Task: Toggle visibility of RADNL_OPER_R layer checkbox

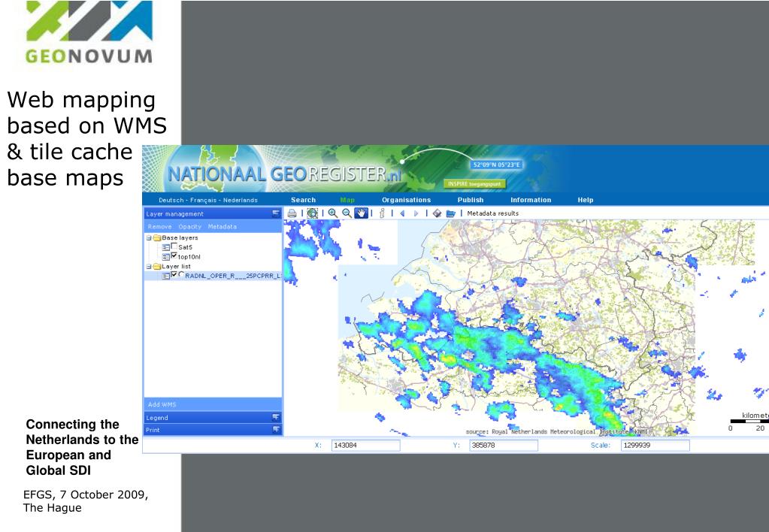Action: [x=174, y=274]
